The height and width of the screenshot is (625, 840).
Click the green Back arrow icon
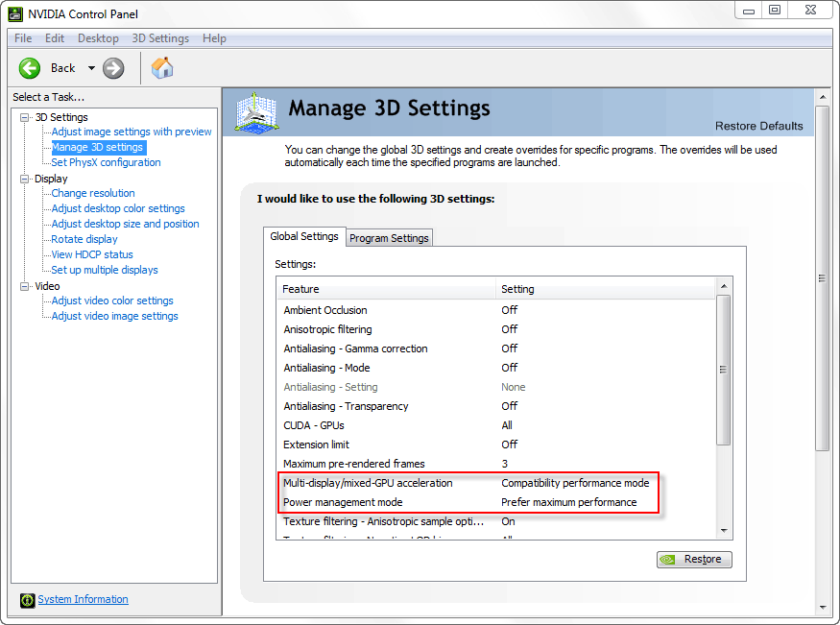30,68
